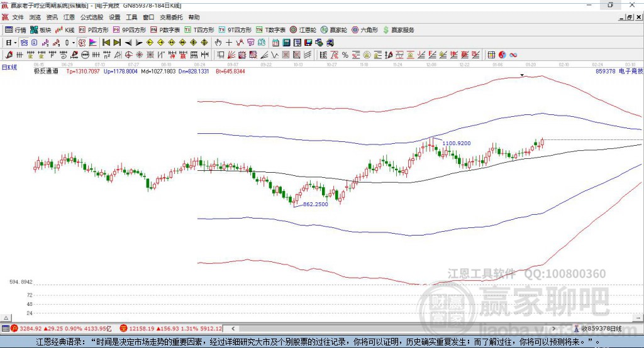The height and width of the screenshot is (348, 644).
Task: Switch to the K线 chart button
Action: (x=65, y=30)
